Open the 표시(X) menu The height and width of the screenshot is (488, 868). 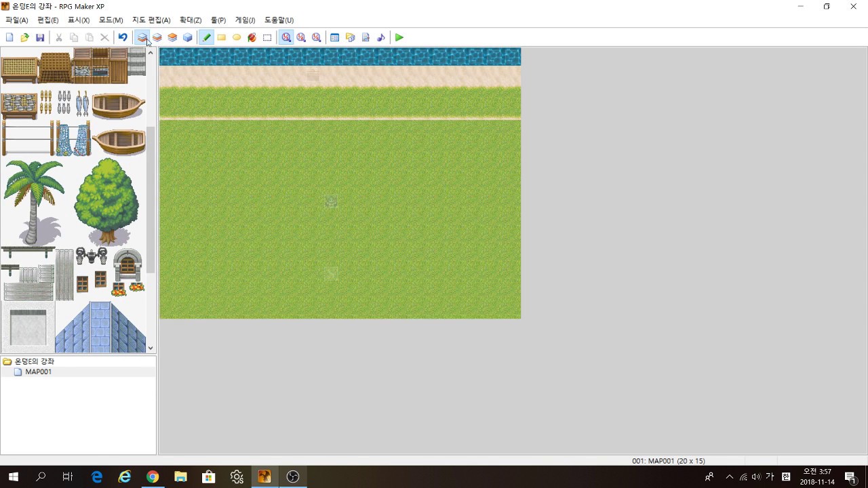[x=79, y=20]
